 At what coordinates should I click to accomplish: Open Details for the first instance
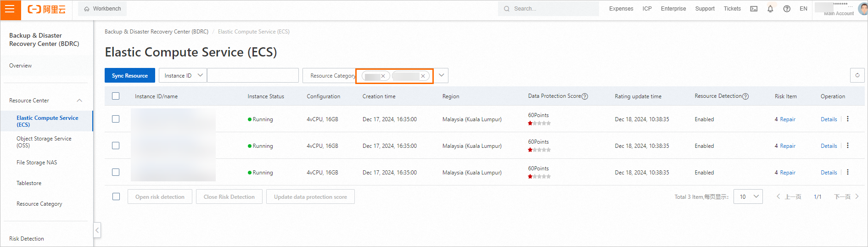(829, 119)
